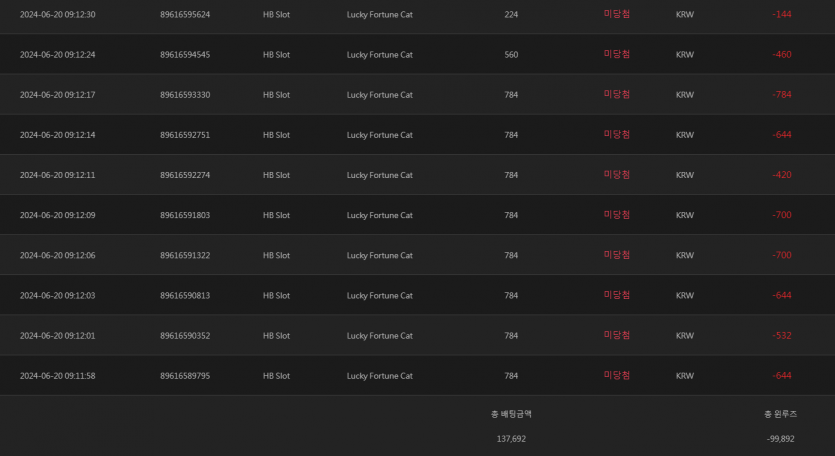Click win-lose value -420
The width and height of the screenshot is (835, 456).
[x=782, y=175]
